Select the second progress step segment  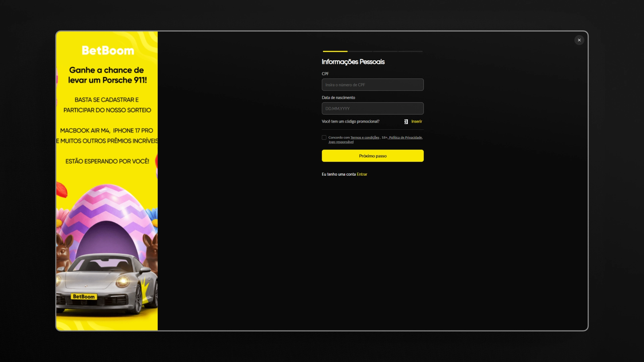point(360,51)
